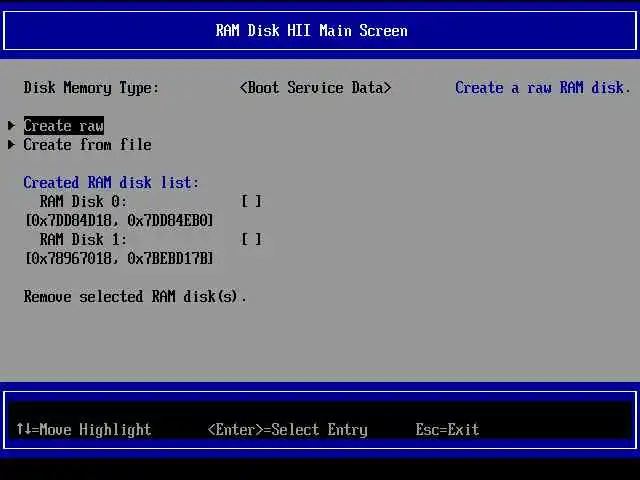The width and height of the screenshot is (640, 480).
Task: Click the RAM Disk HII Main Screen title
Action: (x=311, y=31)
